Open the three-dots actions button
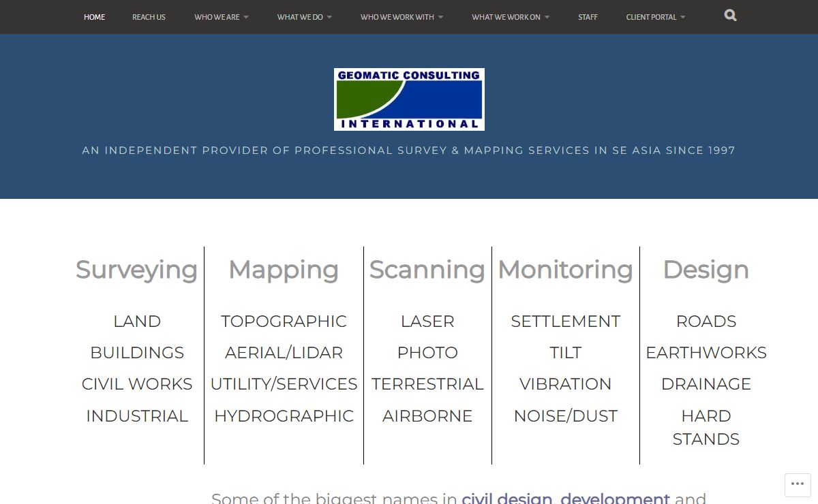 tap(798, 484)
